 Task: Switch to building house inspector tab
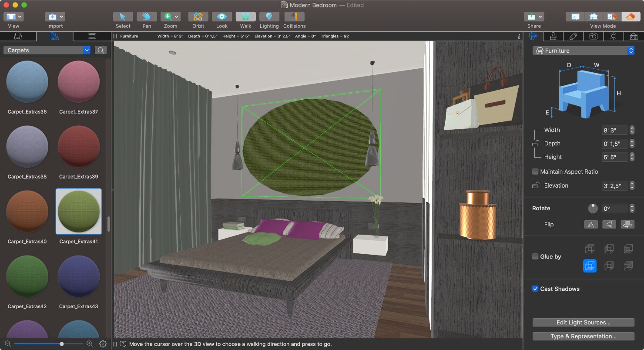[x=634, y=36]
